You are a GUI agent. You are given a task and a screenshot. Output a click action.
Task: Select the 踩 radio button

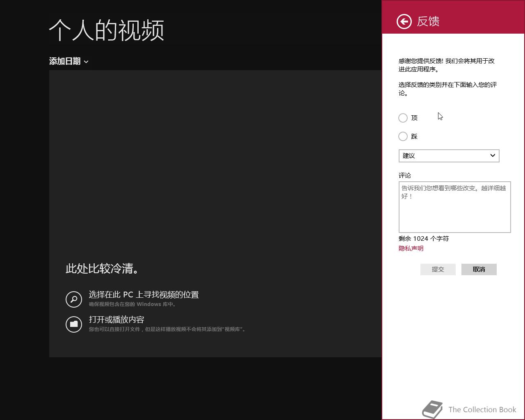coord(403,136)
